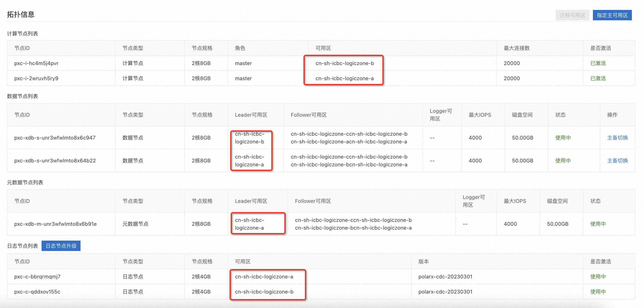
Task: Click the disabled 迁移可用区 button
Action: point(572,15)
